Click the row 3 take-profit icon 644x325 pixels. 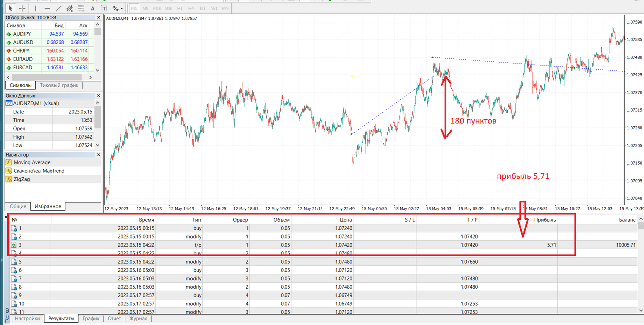14,245
